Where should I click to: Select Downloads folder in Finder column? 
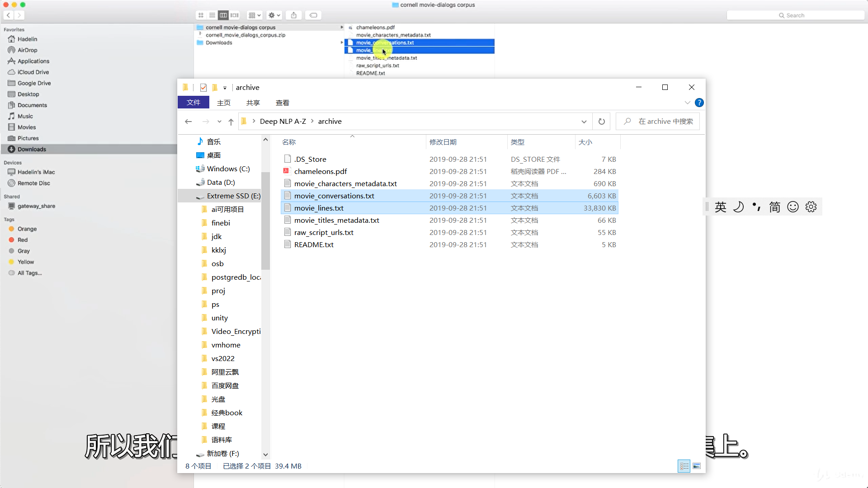219,42
